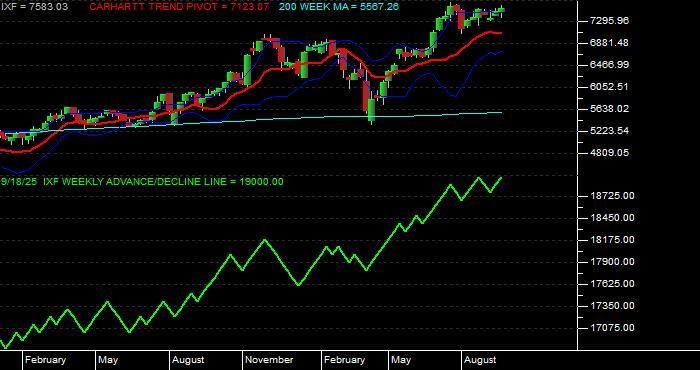The height and width of the screenshot is (370, 700).
Task: Click the second February marker on time axis
Action: tap(345, 360)
